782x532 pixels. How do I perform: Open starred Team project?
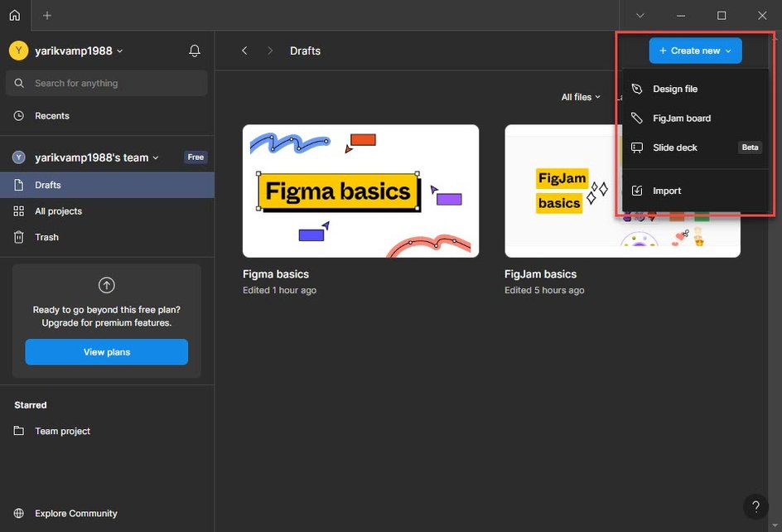tap(107, 431)
